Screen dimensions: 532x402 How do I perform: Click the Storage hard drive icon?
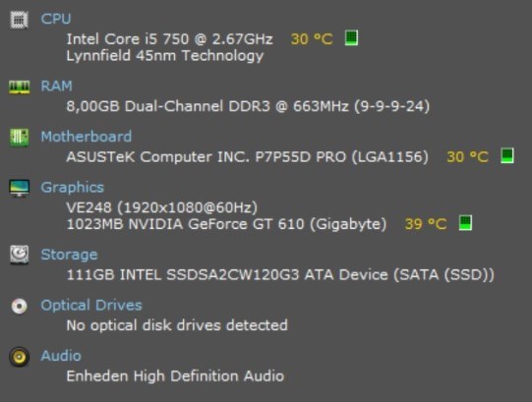click(19, 255)
